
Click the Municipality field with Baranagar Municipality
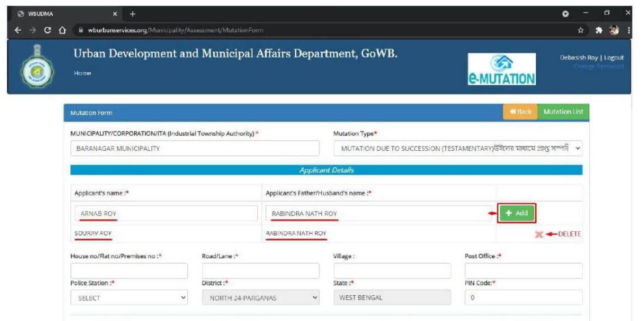pos(195,149)
